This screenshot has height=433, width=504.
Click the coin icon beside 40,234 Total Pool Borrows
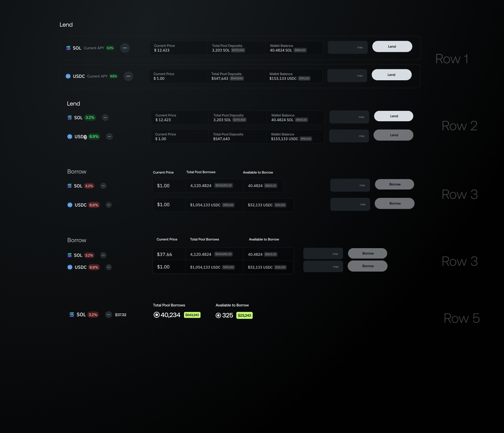click(156, 315)
